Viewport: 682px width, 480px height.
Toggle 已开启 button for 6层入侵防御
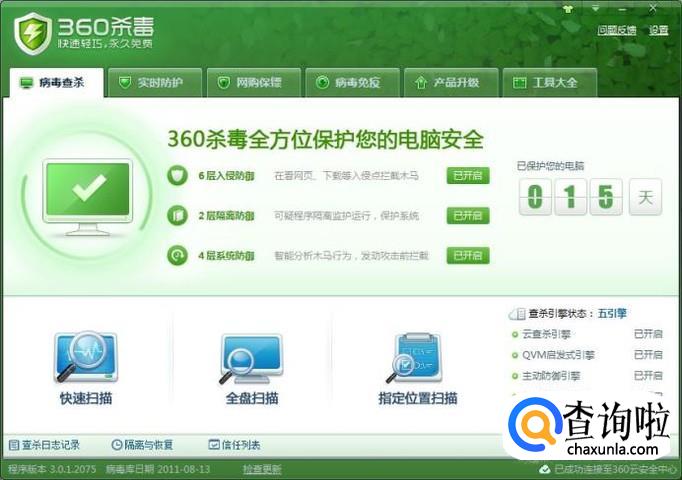(468, 176)
